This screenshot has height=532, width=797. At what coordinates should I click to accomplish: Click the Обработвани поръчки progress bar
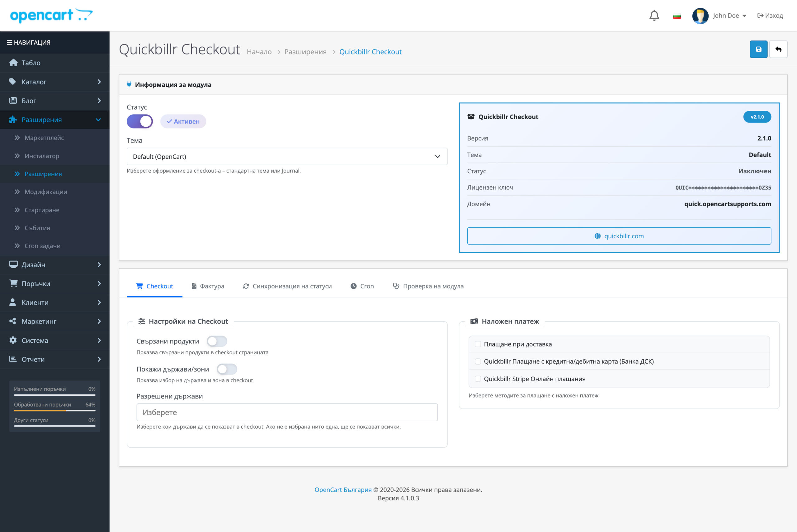(x=54, y=411)
